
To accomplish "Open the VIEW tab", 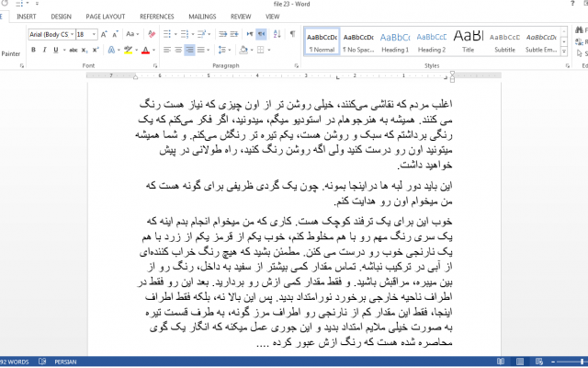I will [273, 17].
